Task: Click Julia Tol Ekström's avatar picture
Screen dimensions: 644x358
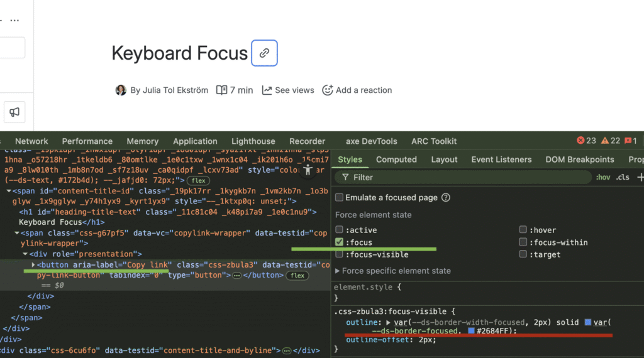Action: point(121,90)
